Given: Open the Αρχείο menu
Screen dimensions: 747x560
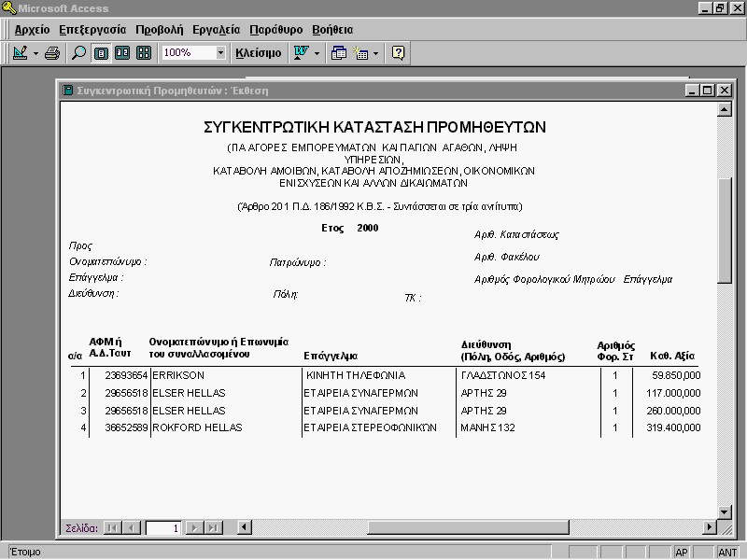Looking at the screenshot, I should [32, 30].
